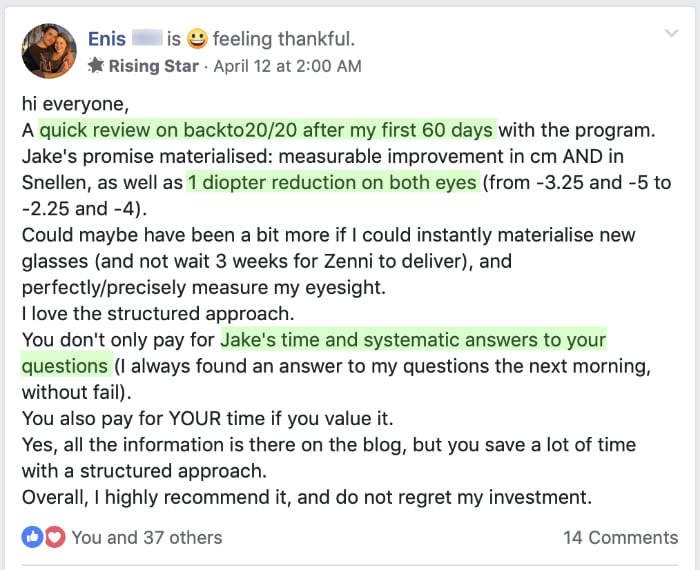The height and width of the screenshot is (570, 700).
Task: Click the author name "Enis"
Action: (x=107, y=39)
